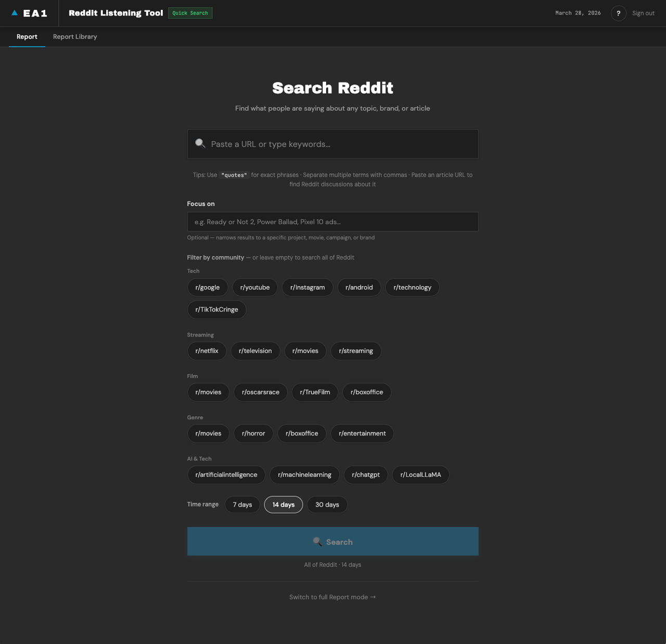666x644 pixels.
Task: Select r/movies under Film
Action: click(208, 392)
